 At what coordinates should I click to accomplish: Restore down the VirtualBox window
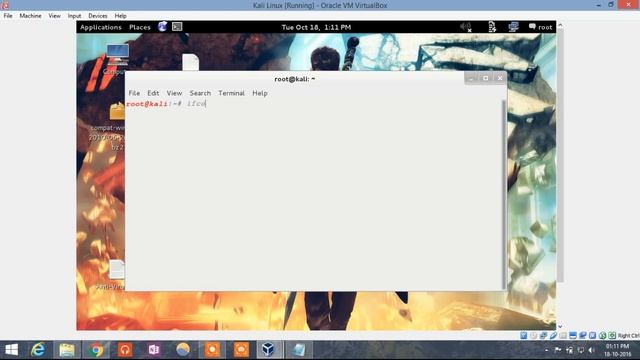pyautogui.click(x=611, y=5)
